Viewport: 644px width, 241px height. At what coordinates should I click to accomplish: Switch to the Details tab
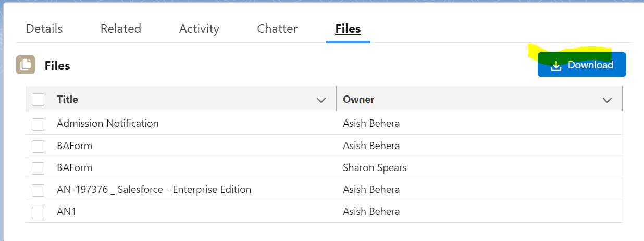coord(44,29)
